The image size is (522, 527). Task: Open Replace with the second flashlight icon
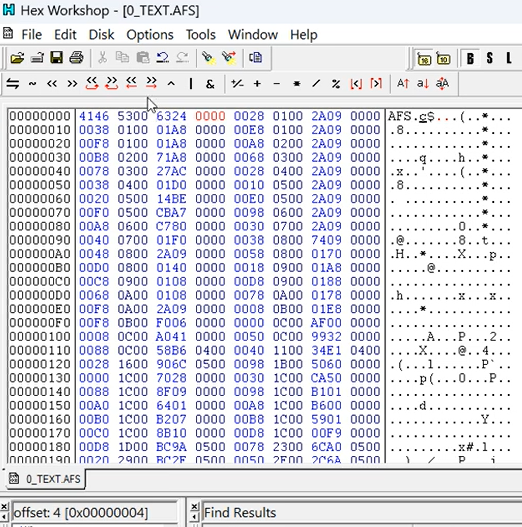pos(229,58)
